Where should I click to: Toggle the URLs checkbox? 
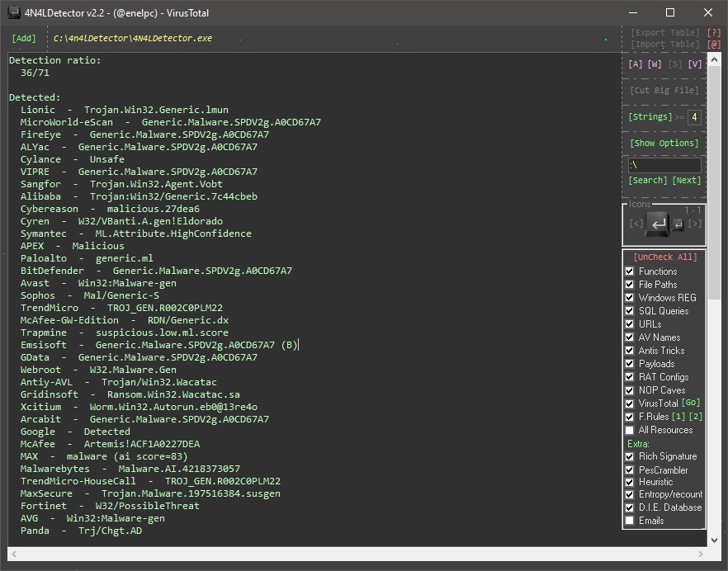click(630, 324)
